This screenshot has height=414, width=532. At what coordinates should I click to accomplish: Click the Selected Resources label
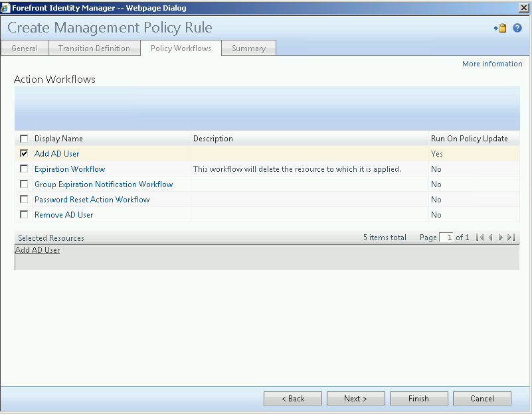click(x=51, y=238)
